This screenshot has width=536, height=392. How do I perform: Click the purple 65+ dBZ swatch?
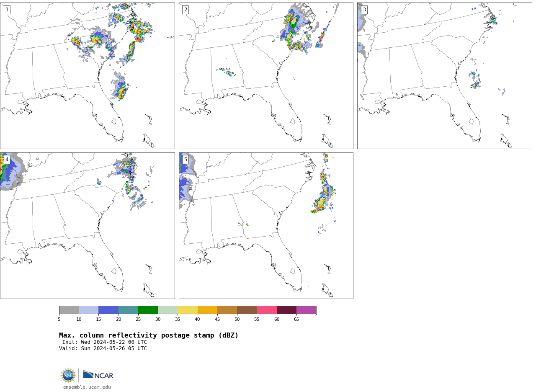(x=306, y=310)
